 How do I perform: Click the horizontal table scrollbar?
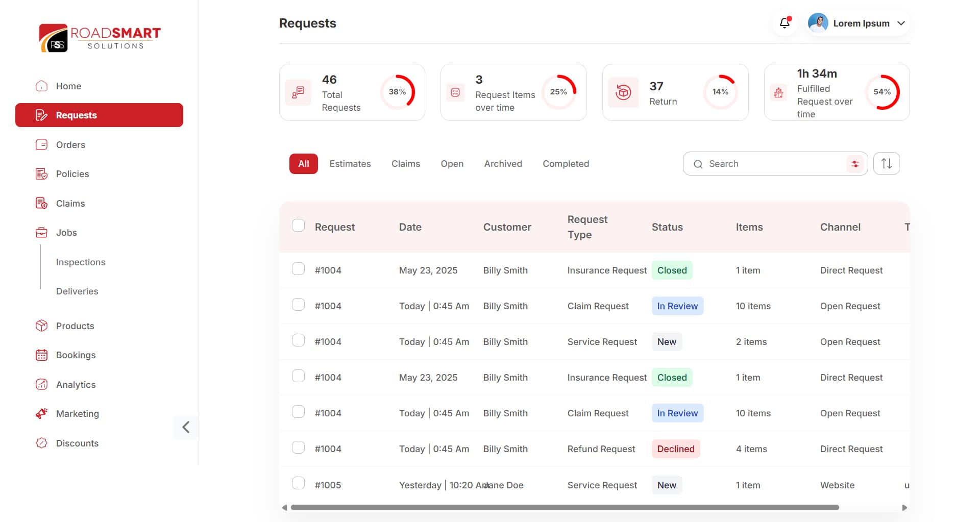[565, 508]
